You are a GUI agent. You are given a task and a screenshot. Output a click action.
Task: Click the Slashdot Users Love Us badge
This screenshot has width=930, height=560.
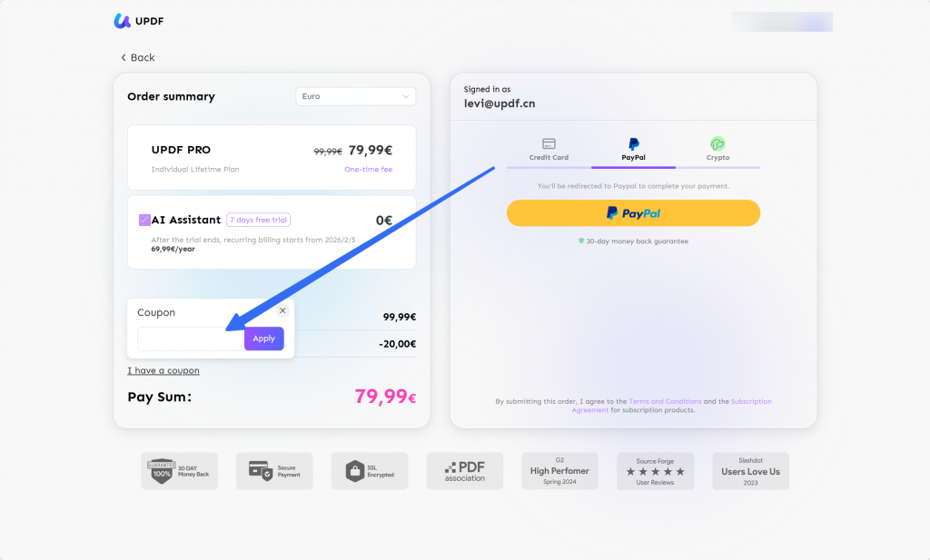coord(751,471)
